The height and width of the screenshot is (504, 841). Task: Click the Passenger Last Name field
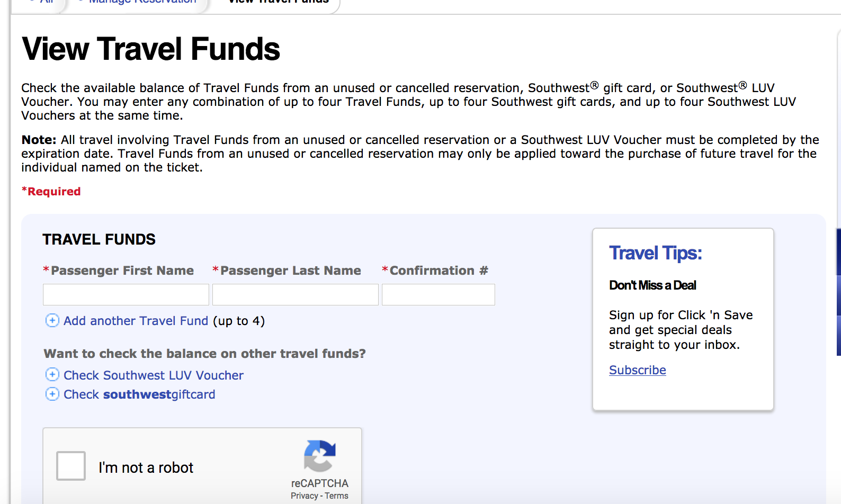[x=295, y=294]
